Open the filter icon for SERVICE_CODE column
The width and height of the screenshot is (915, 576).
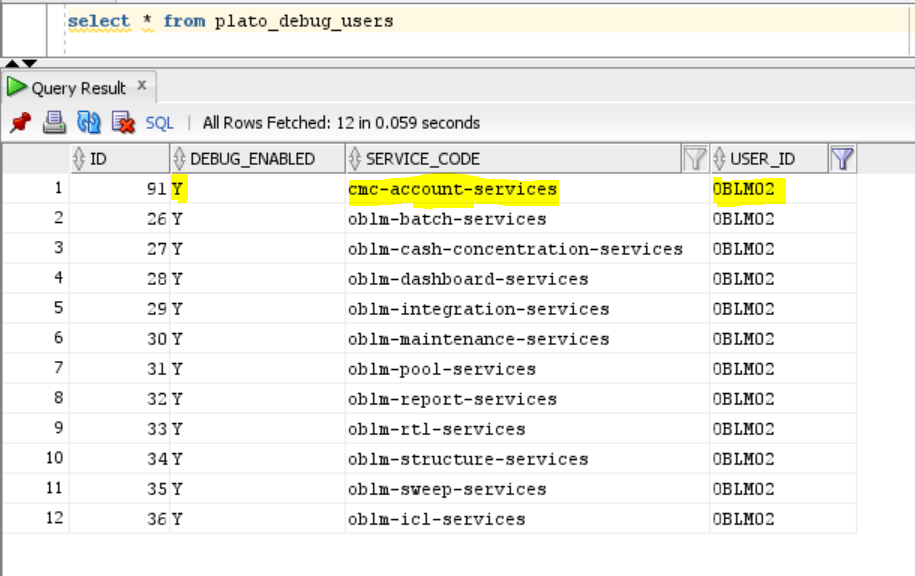(x=695, y=159)
